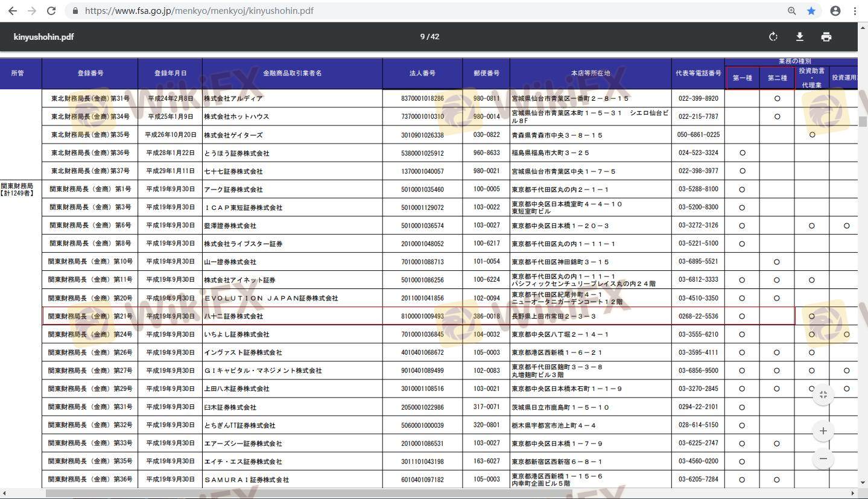
Task: Click the vertical scrollbar thumb
Action: coord(863,121)
